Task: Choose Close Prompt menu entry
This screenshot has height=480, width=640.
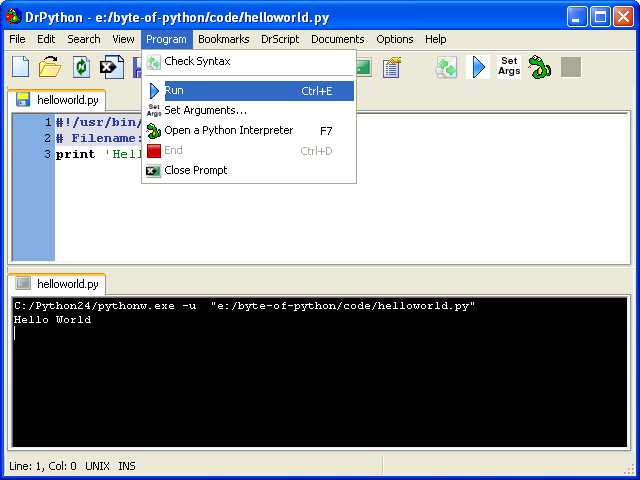Action: click(249, 170)
